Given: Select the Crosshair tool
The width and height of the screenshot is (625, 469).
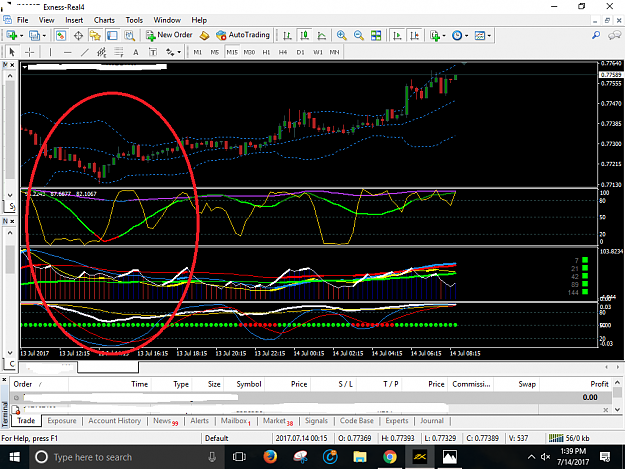Looking at the screenshot, I should [29, 52].
